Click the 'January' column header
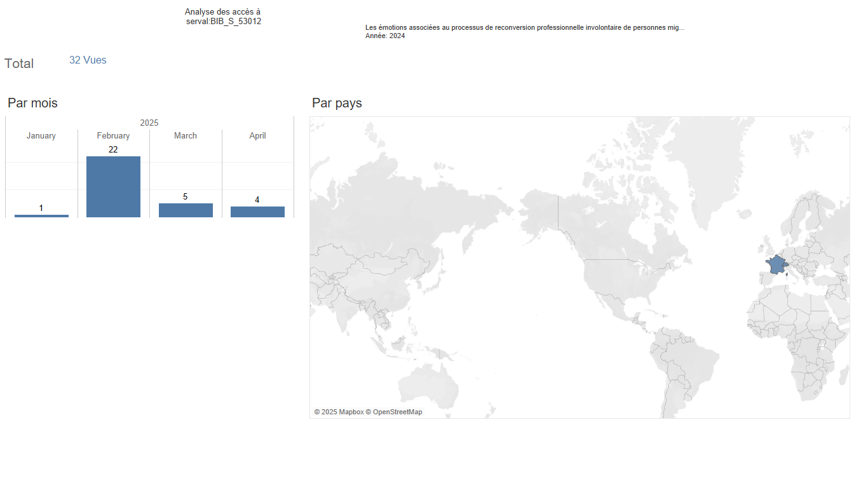 tap(41, 136)
